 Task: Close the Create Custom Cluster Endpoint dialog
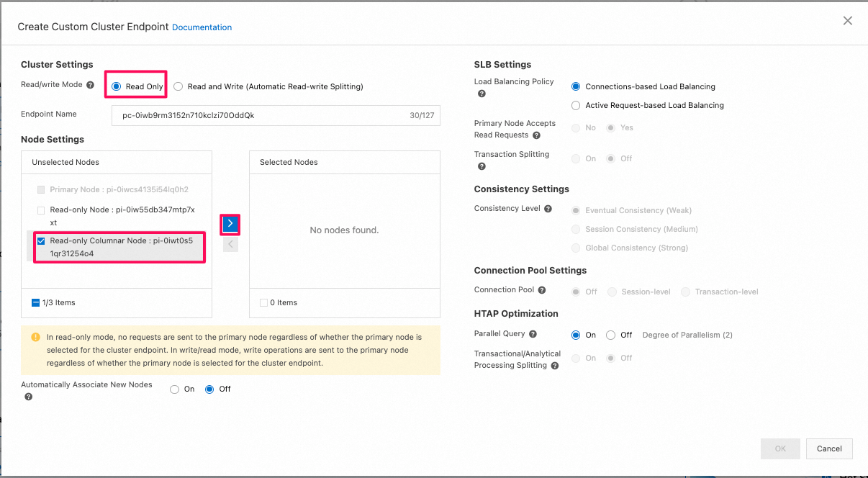[848, 21]
